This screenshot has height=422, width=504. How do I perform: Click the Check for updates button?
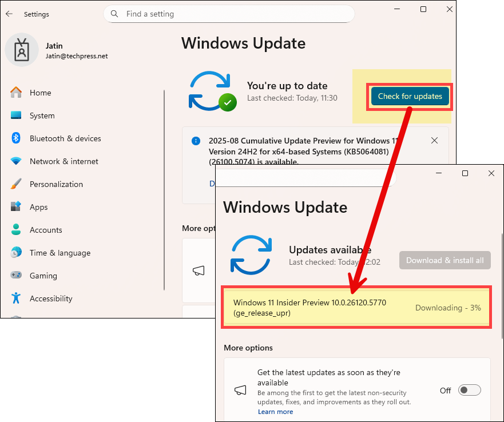pos(410,96)
